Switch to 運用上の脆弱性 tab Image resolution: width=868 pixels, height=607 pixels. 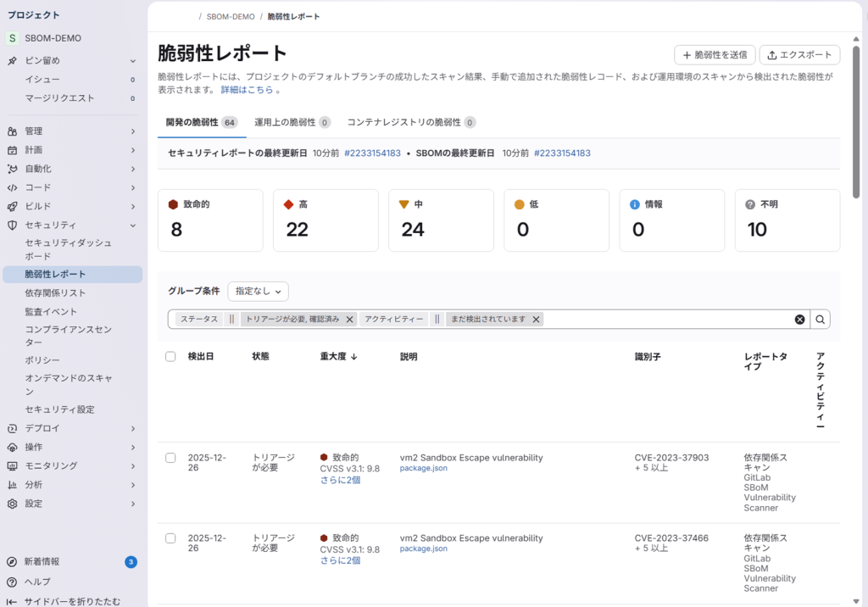coord(292,122)
